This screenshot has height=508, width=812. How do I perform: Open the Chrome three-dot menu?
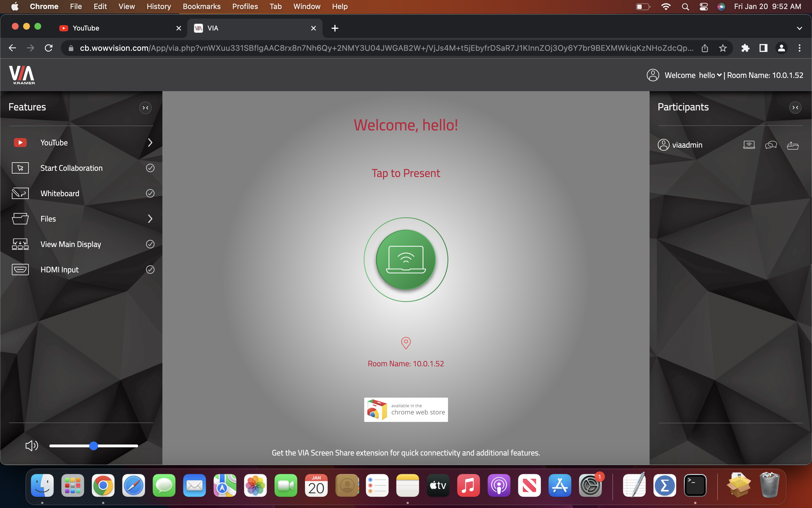point(799,48)
